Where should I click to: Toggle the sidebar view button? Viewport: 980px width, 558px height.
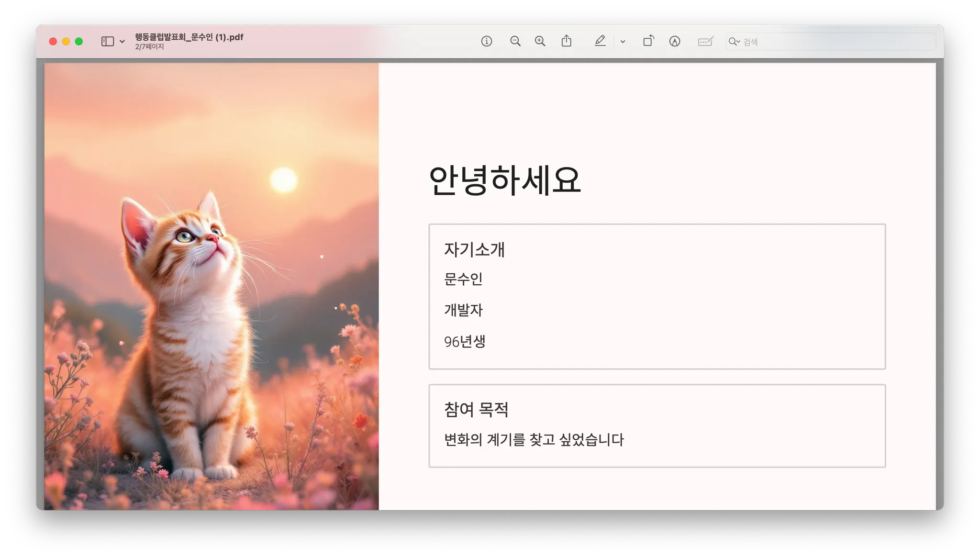pyautogui.click(x=108, y=42)
